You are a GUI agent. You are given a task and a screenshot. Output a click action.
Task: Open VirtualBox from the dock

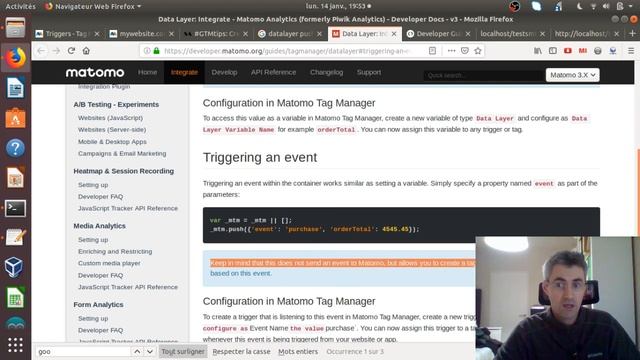(x=15, y=267)
